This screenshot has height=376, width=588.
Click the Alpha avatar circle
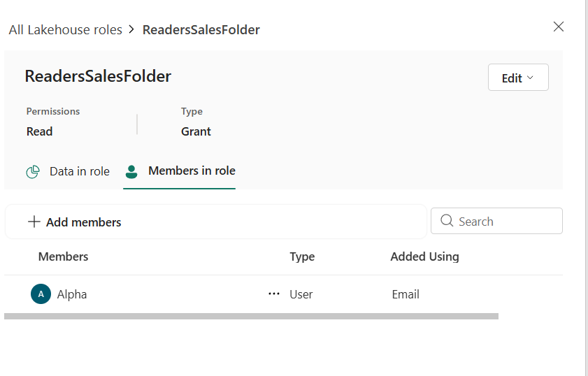click(41, 294)
